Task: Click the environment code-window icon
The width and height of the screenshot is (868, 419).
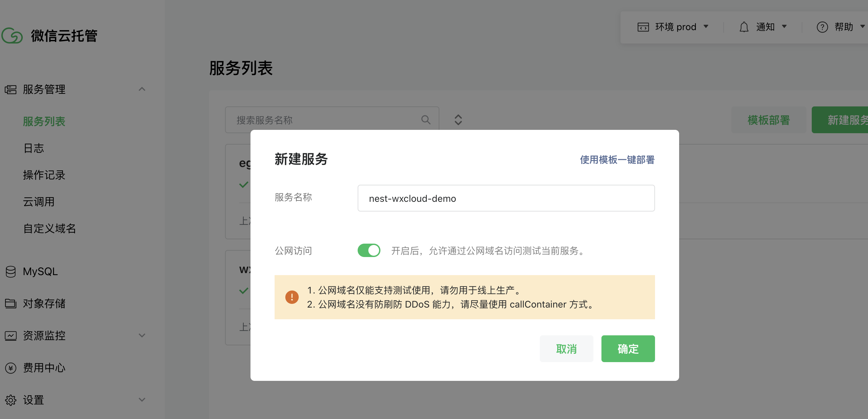Action: [643, 27]
